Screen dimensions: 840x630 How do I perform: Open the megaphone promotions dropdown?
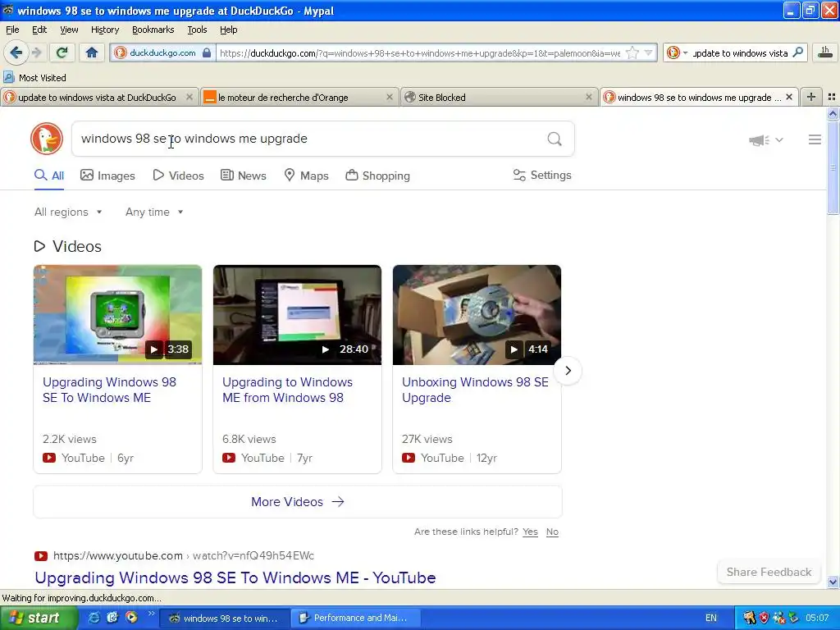point(766,139)
